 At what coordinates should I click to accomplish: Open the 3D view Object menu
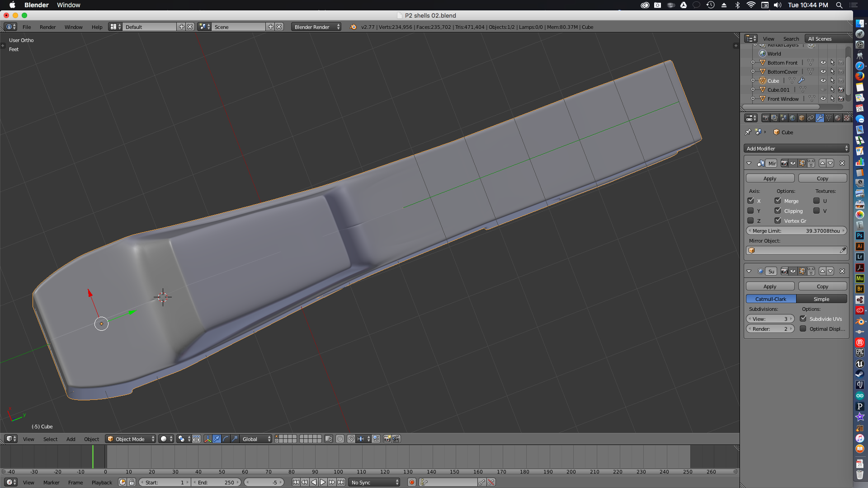point(91,439)
